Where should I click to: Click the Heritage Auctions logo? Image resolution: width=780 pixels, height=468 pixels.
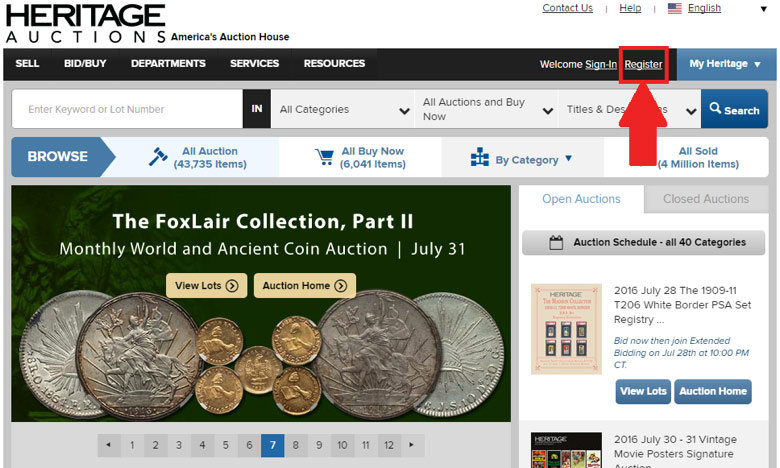click(x=86, y=23)
